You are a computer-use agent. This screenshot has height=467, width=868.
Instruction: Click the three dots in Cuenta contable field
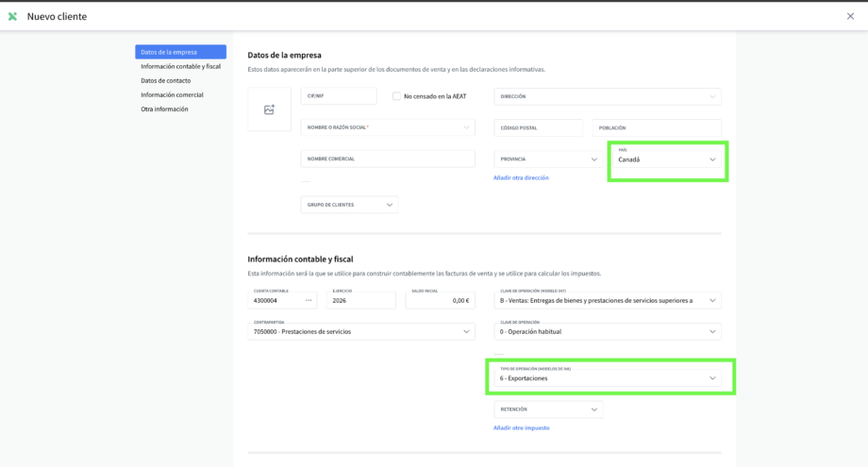tap(309, 300)
